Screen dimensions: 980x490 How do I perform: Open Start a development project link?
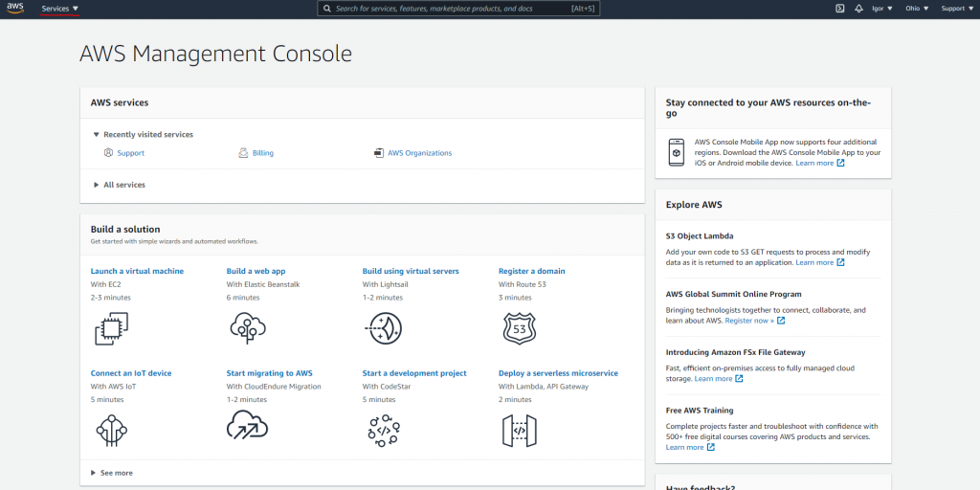point(414,373)
